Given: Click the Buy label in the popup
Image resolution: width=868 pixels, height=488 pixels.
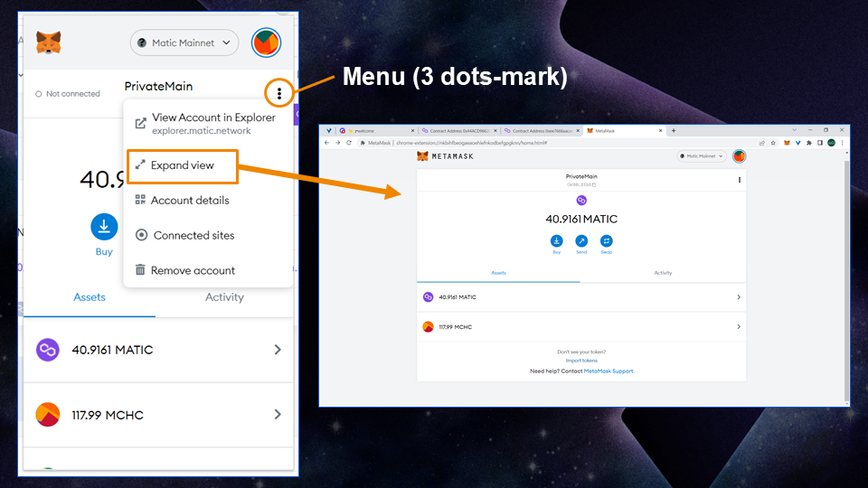Looking at the screenshot, I should [x=104, y=252].
